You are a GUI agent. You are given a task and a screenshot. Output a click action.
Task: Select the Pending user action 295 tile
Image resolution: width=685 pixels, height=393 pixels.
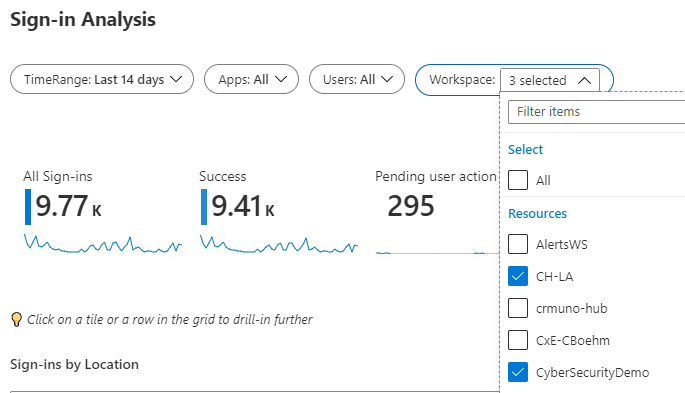[x=436, y=212]
